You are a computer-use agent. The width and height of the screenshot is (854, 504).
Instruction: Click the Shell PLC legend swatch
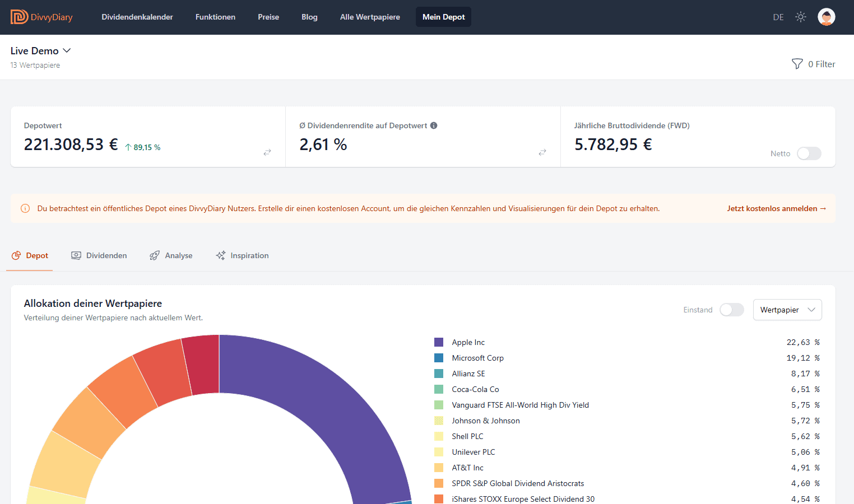tap(439, 436)
